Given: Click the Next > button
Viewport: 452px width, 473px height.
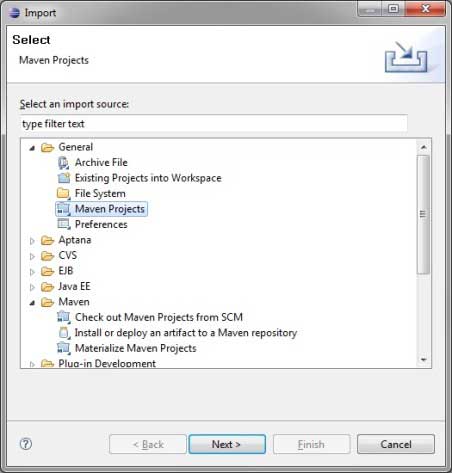Looking at the screenshot, I should tap(227, 444).
